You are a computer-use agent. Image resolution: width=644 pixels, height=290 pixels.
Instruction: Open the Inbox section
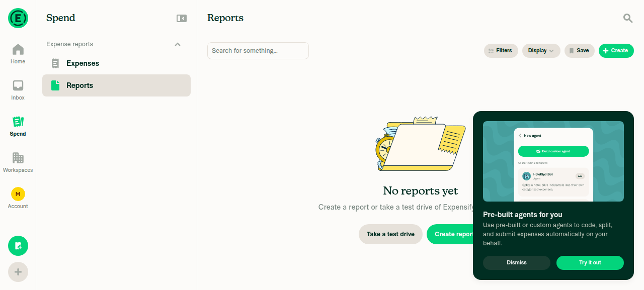pos(18,90)
